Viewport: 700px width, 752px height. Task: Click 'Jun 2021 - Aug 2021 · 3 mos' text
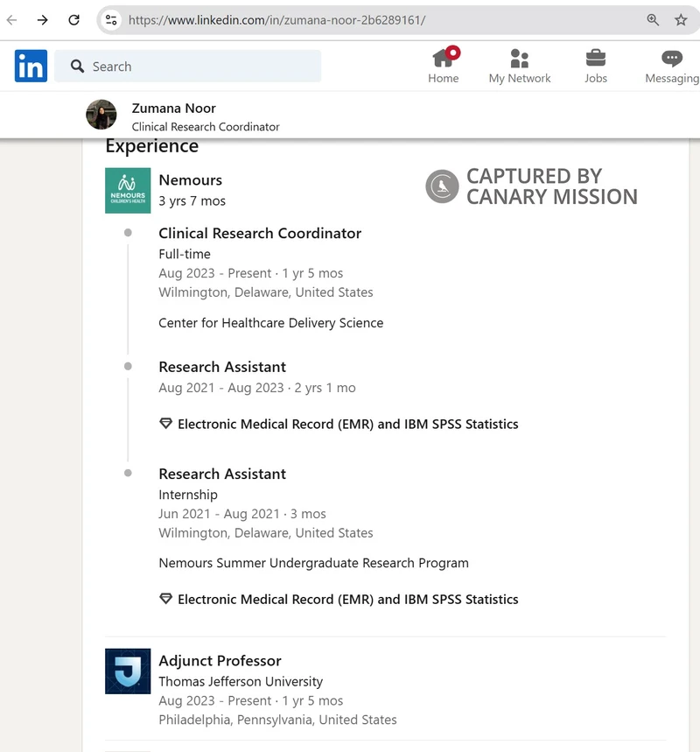242,514
